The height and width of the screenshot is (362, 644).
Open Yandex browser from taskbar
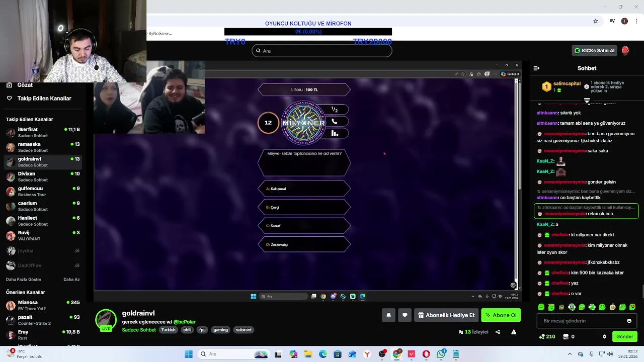point(367,354)
